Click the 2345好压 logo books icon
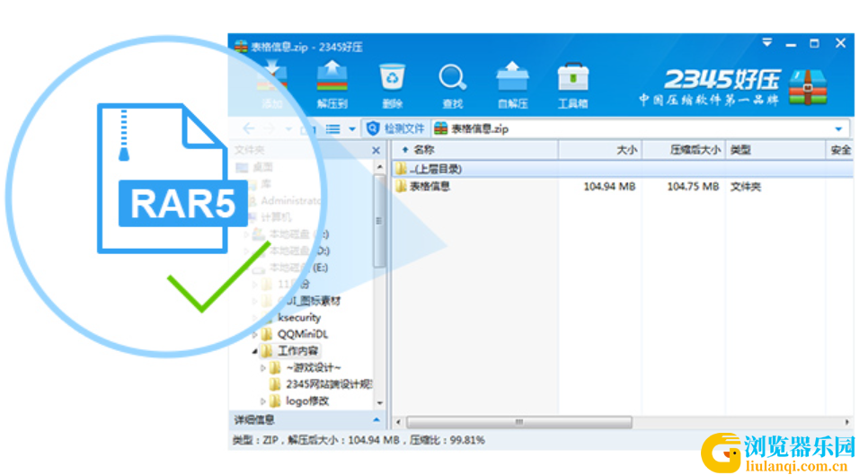The height and width of the screenshot is (475, 868). coord(808,87)
